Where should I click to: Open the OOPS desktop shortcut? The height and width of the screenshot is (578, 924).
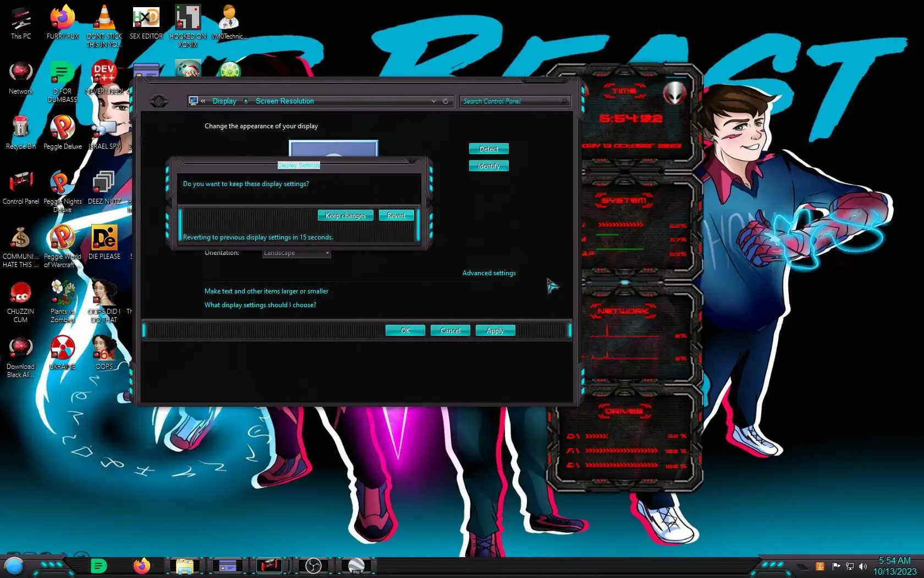click(105, 352)
